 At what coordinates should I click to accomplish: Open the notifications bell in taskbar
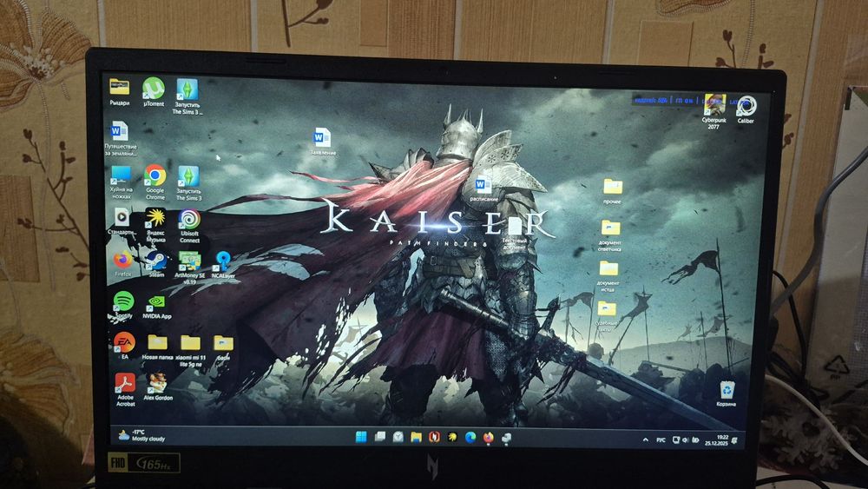tap(735, 441)
